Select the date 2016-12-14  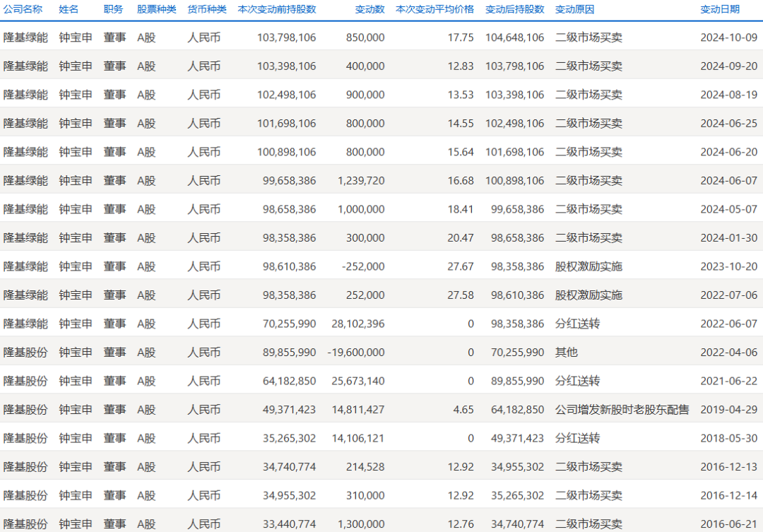pos(729,495)
